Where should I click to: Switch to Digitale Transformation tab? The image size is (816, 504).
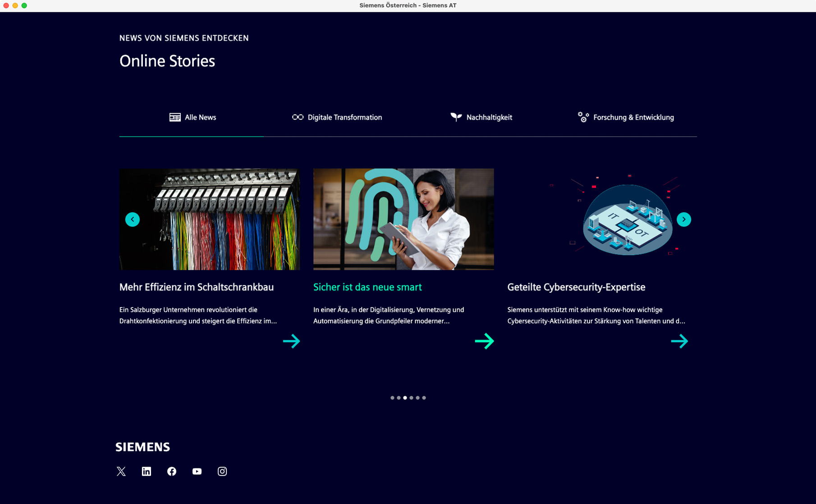point(337,118)
